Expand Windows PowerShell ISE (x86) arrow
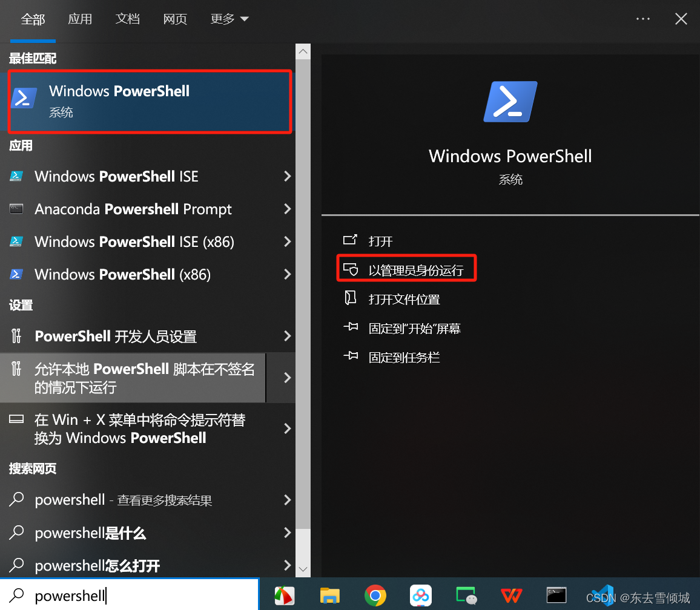The width and height of the screenshot is (700, 610). pos(288,241)
